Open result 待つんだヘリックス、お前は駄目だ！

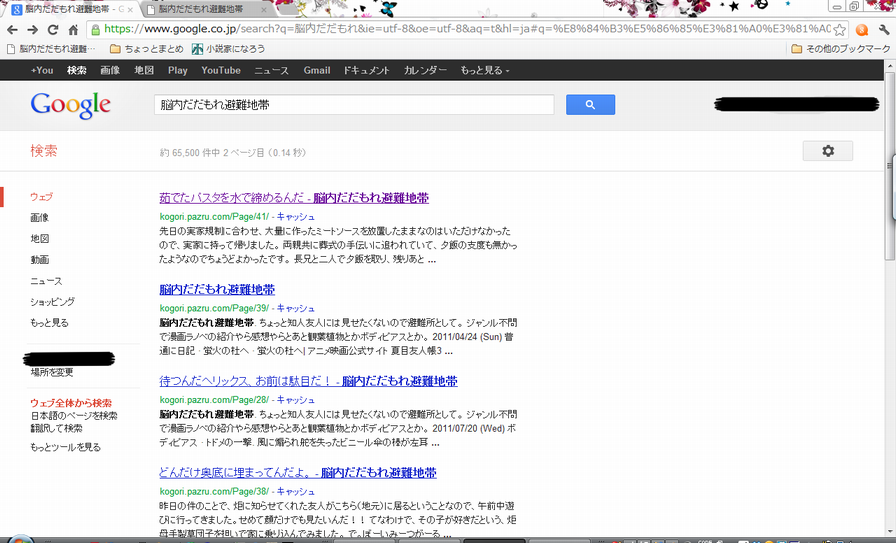point(308,381)
